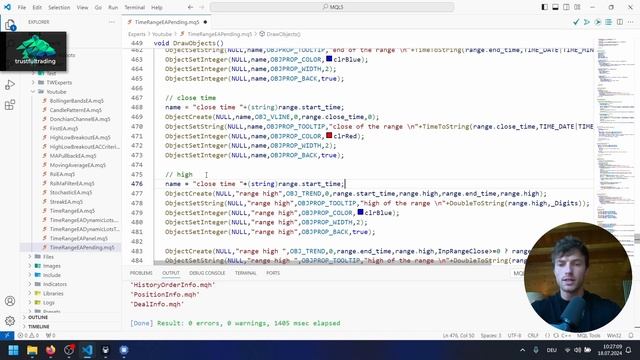
Task: Open the Run and Debug view
Action: 10,85
